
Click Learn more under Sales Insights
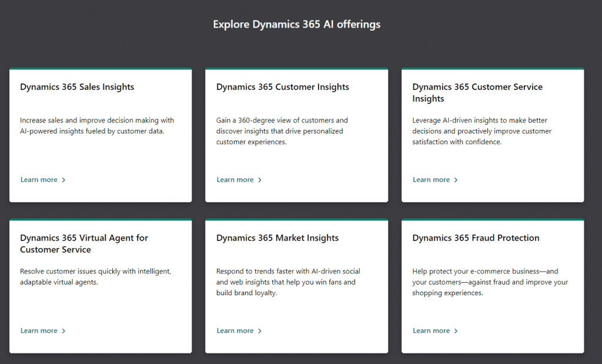(39, 180)
